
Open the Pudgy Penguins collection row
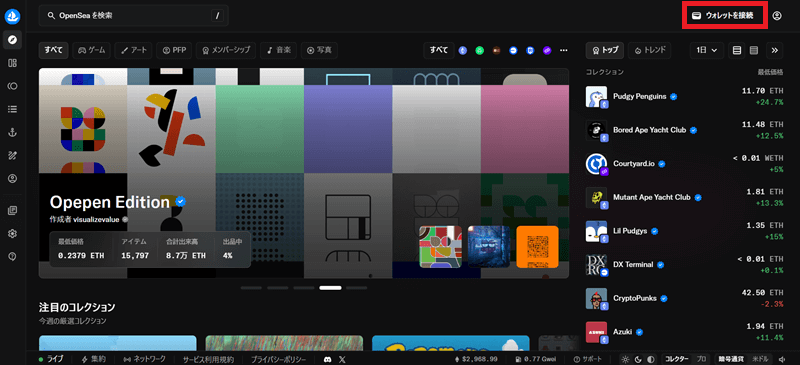684,96
